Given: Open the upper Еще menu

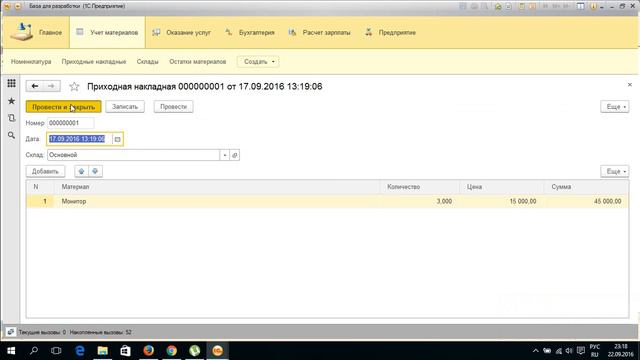Looking at the screenshot, I should [615, 107].
